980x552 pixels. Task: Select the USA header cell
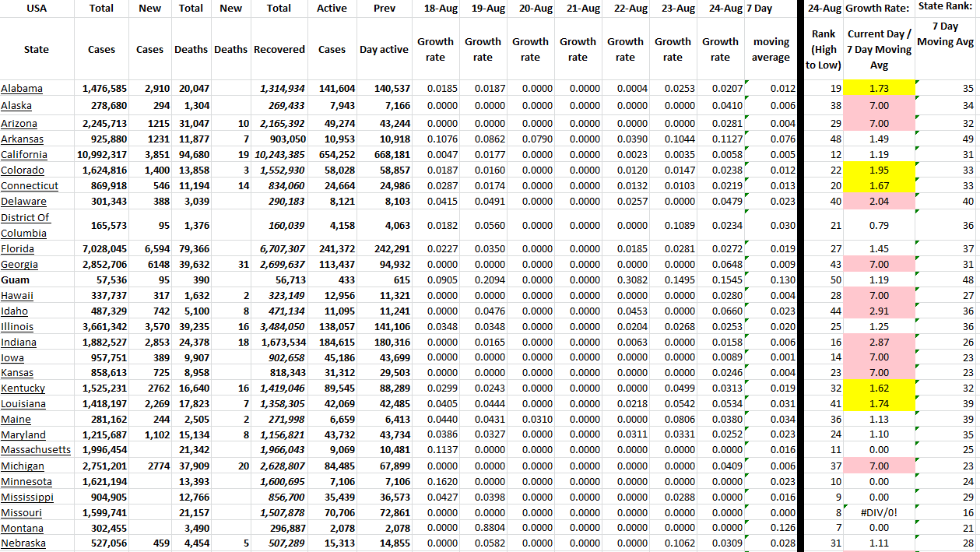pyautogui.click(x=37, y=9)
